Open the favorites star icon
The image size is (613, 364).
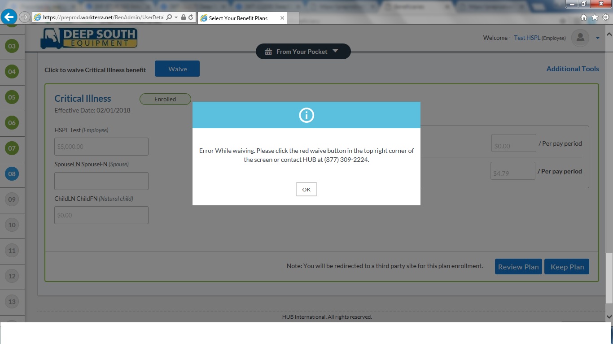[x=595, y=17]
